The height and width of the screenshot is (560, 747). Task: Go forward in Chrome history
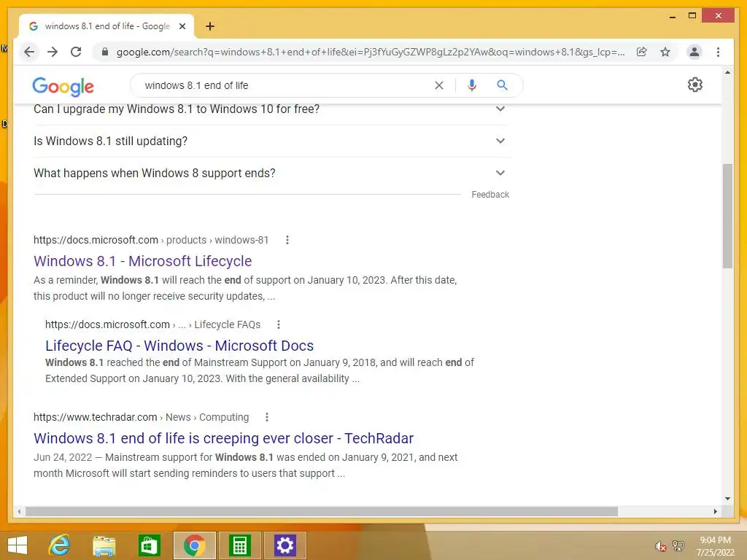click(53, 52)
